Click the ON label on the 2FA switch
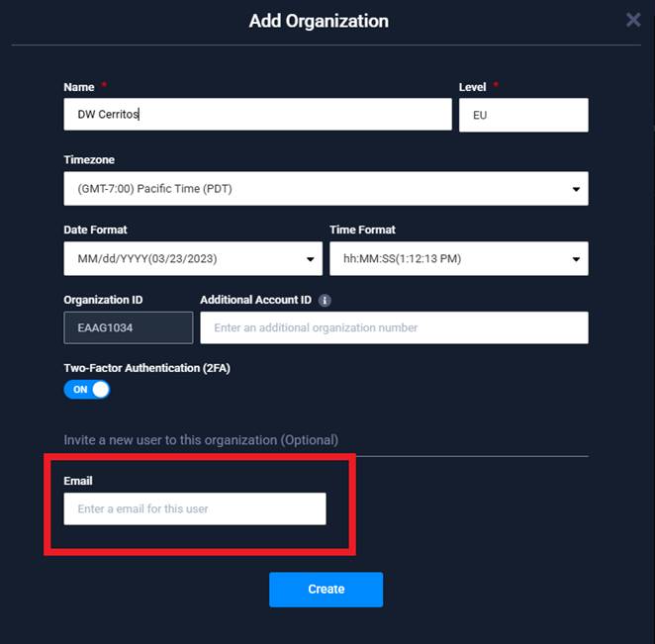Viewport: 655px width, 644px height. click(x=80, y=390)
